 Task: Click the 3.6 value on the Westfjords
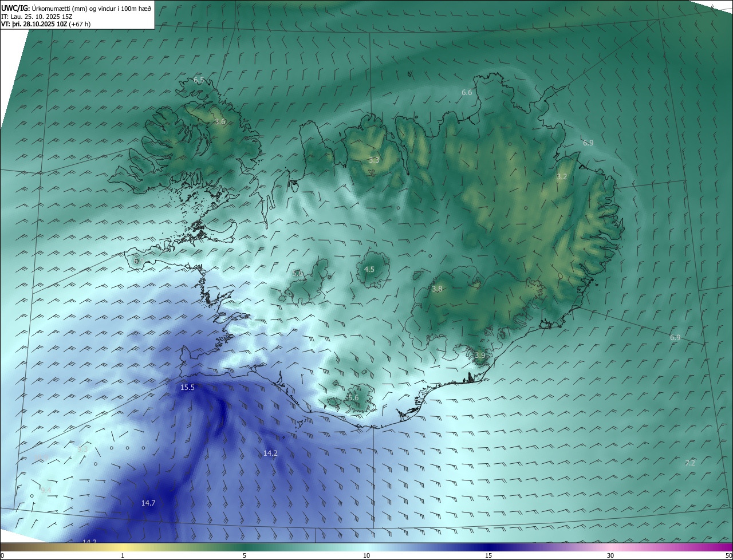[220, 122]
